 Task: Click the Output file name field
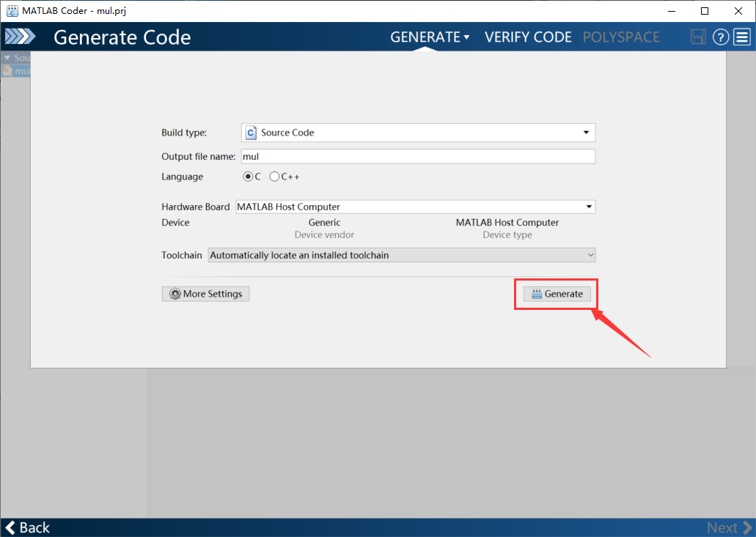pyautogui.click(x=418, y=157)
